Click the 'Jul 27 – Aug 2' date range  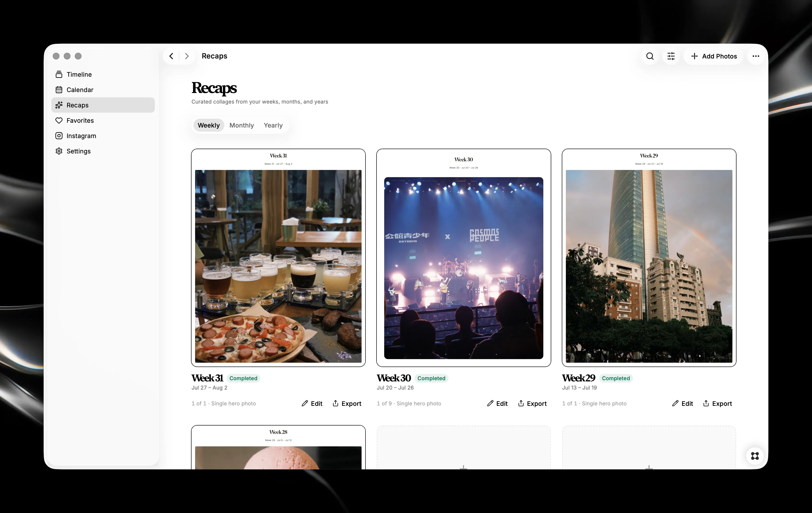point(209,388)
